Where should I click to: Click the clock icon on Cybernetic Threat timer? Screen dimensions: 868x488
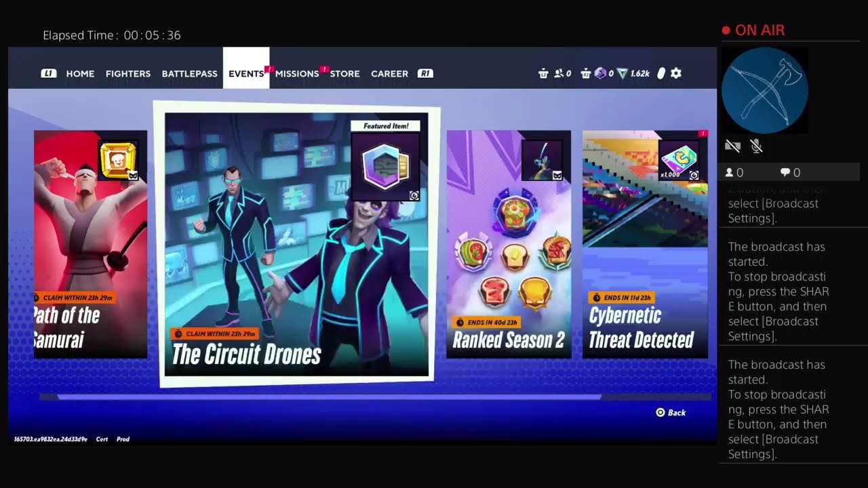596,298
